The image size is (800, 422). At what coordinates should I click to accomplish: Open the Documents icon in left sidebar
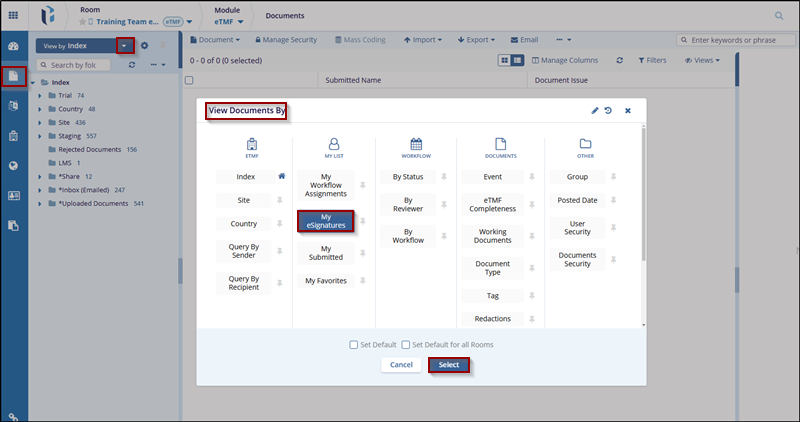tap(14, 76)
